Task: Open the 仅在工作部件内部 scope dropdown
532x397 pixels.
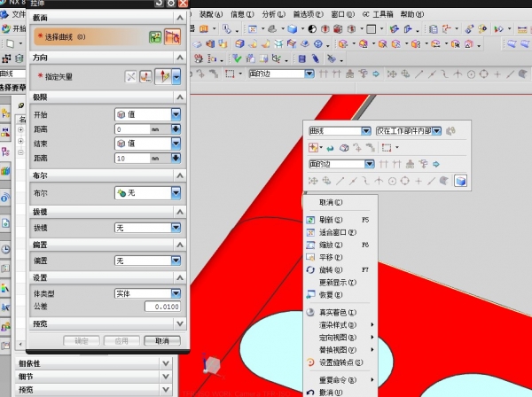Action: click(409, 131)
